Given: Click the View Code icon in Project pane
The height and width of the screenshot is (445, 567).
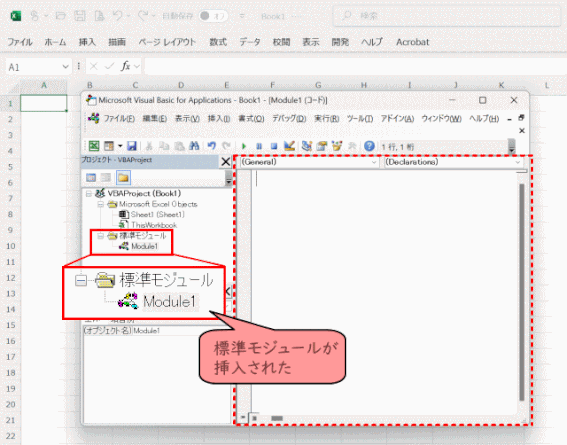Looking at the screenshot, I should [91, 177].
